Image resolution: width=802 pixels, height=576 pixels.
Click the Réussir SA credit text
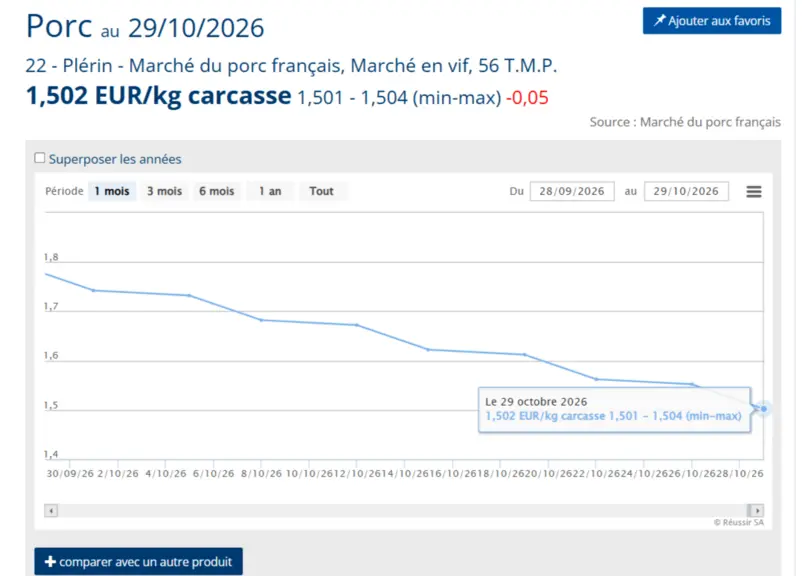coord(739,522)
